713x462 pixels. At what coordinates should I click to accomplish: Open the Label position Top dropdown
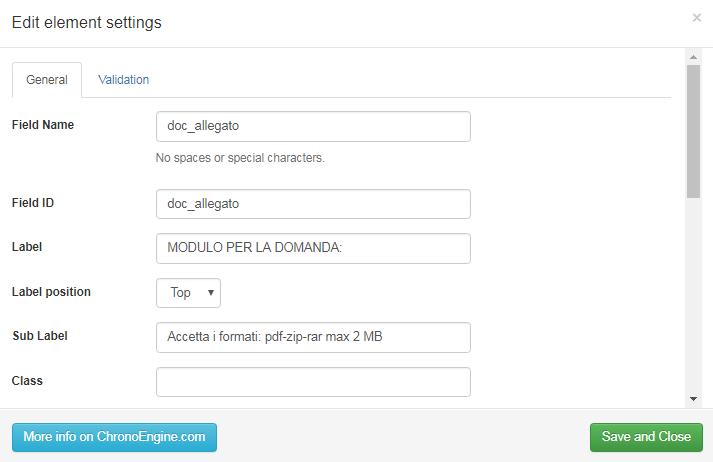188,293
